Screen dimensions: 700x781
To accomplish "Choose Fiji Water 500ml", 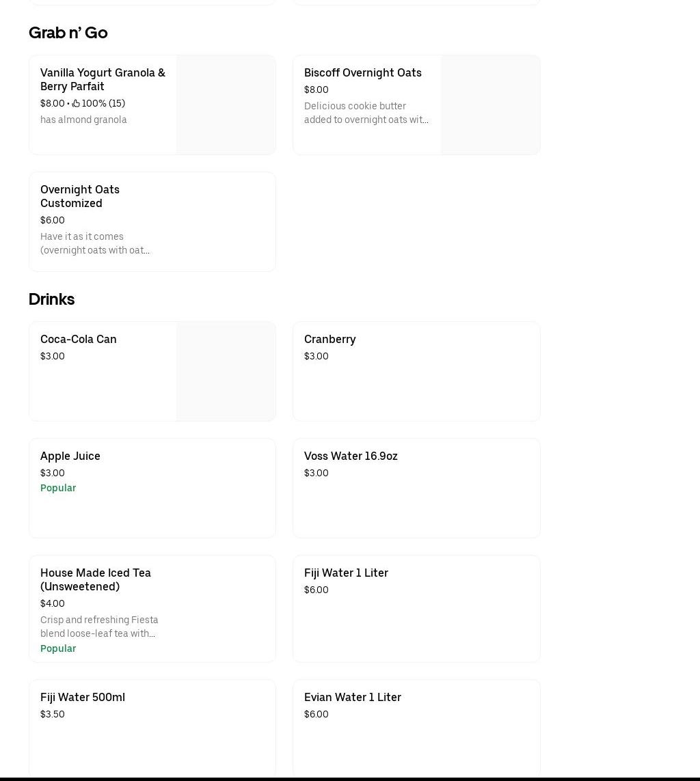I will pos(83,697).
